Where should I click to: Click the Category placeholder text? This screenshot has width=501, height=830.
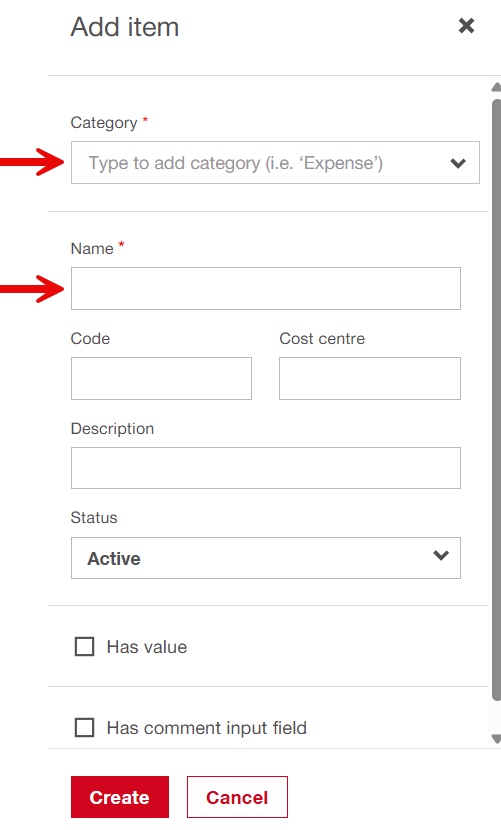[x=236, y=163]
